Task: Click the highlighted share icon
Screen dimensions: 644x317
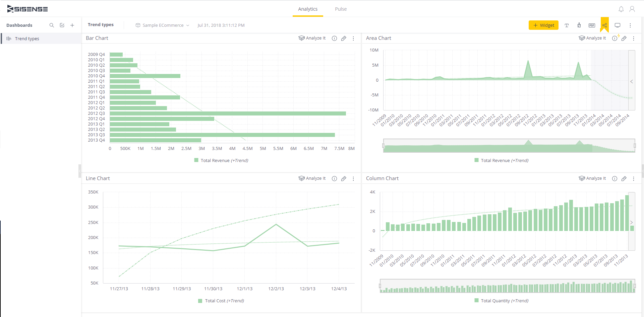Action: 604,25
